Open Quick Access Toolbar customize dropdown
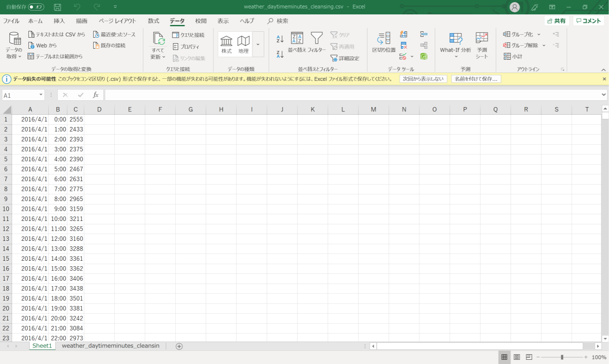The width and height of the screenshot is (609, 364). tap(115, 7)
